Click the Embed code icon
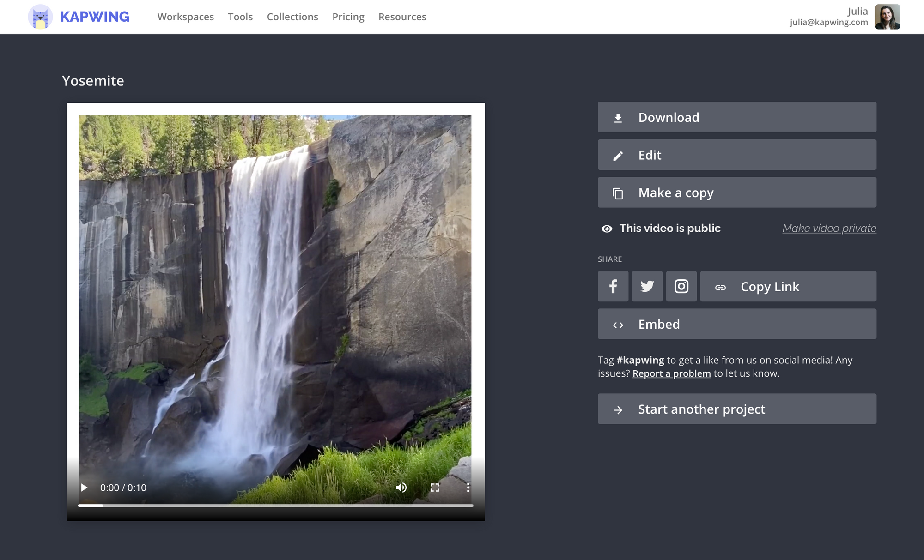The image size is (924, 560). [618, 324]
